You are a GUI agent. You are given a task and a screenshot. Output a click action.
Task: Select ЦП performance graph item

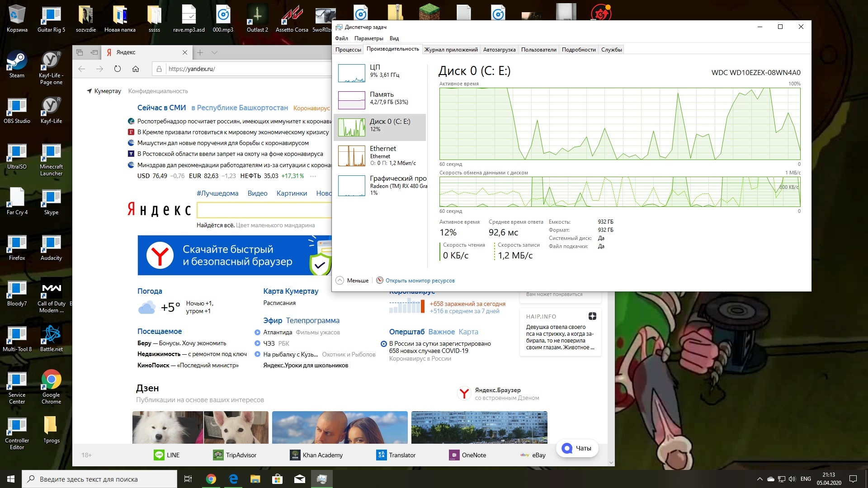380,73
